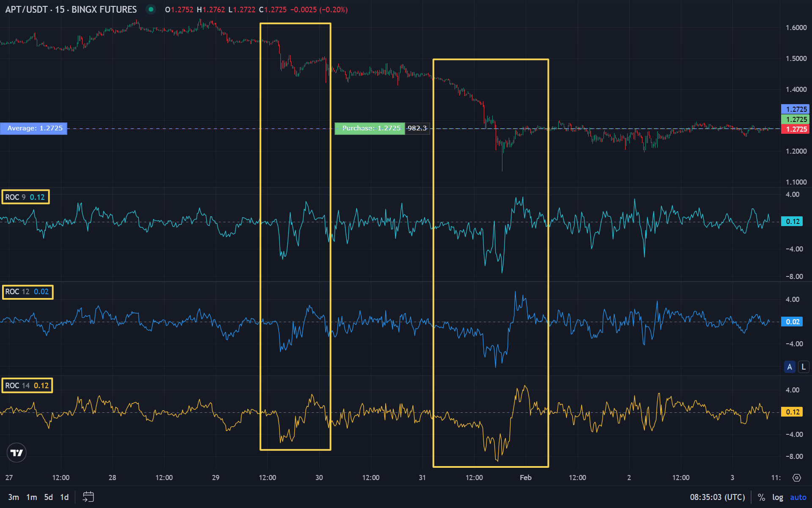
Task: Open the Go to date calendar icon
Action: [88, 497]
